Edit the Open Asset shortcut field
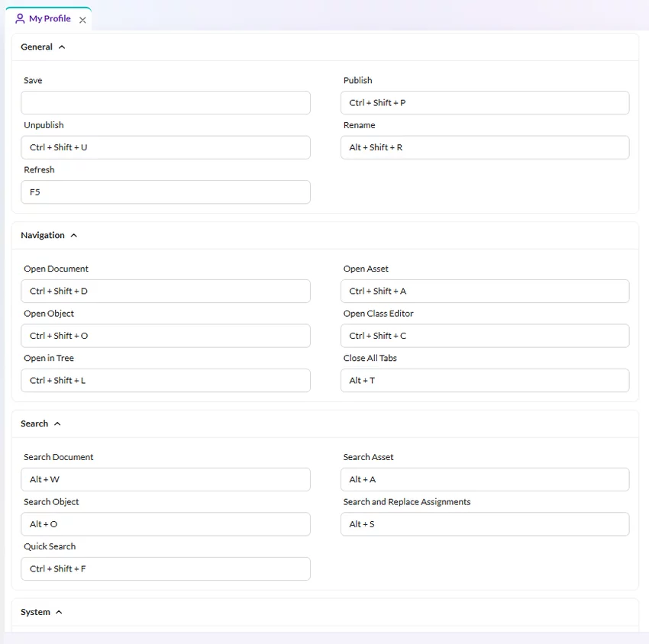 point(485,291)
